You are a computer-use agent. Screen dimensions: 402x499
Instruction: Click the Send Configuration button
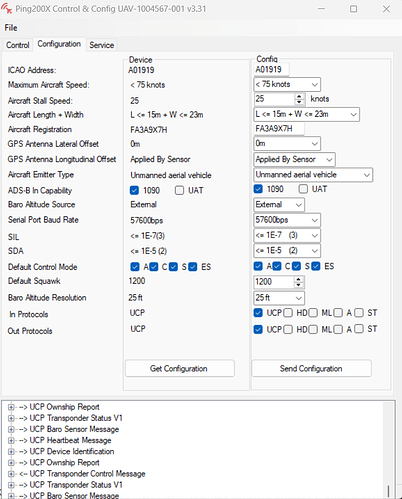pos(311,368)
